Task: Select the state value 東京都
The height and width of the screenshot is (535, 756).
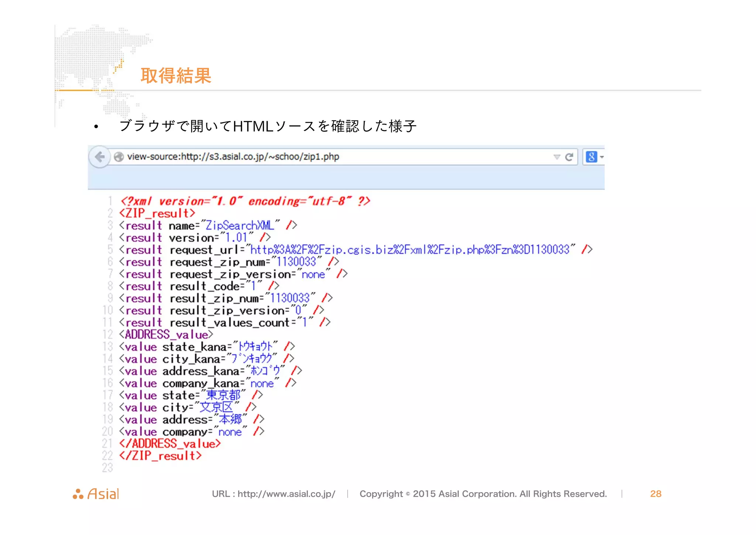Action: (223, 395)
